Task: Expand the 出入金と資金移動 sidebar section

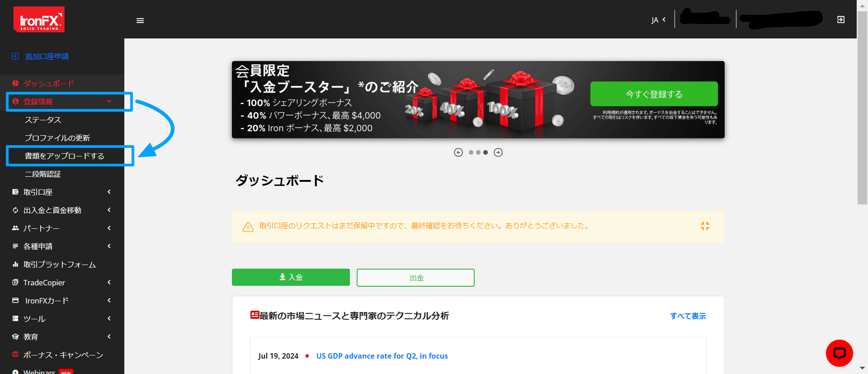Action: [x=62, y=210]
